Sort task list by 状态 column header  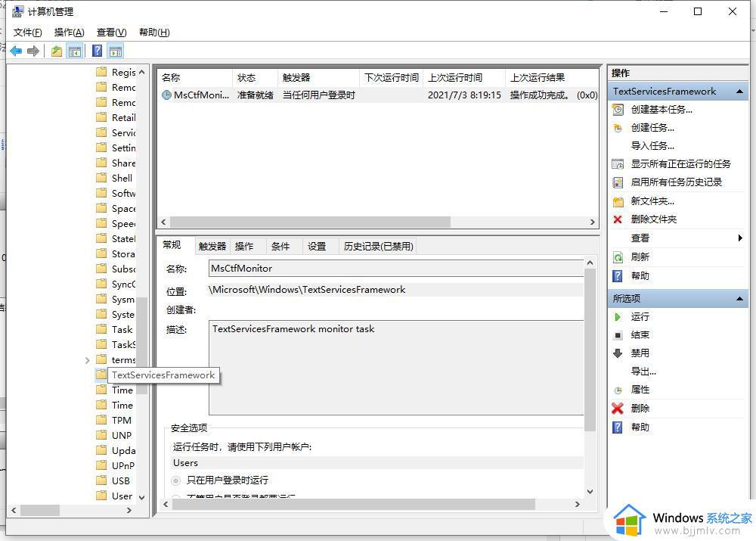point(255,78)
